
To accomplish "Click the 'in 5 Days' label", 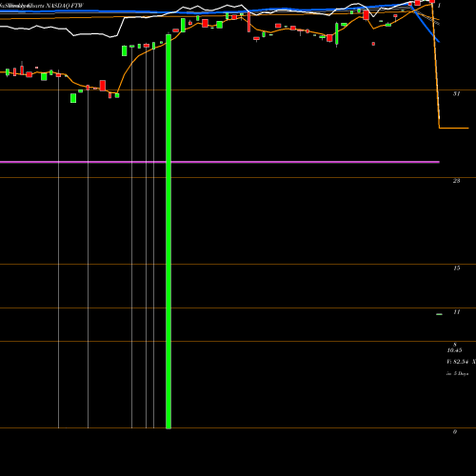I will (x=458, y=373).
